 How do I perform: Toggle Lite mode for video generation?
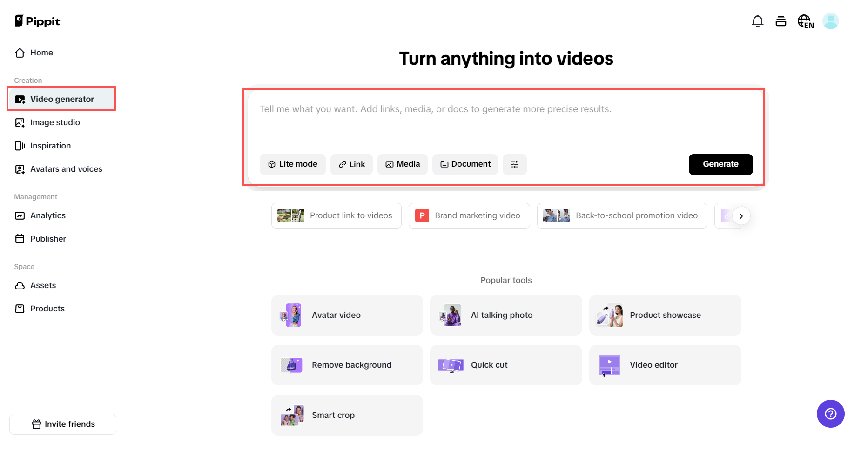tap(292, 164)
